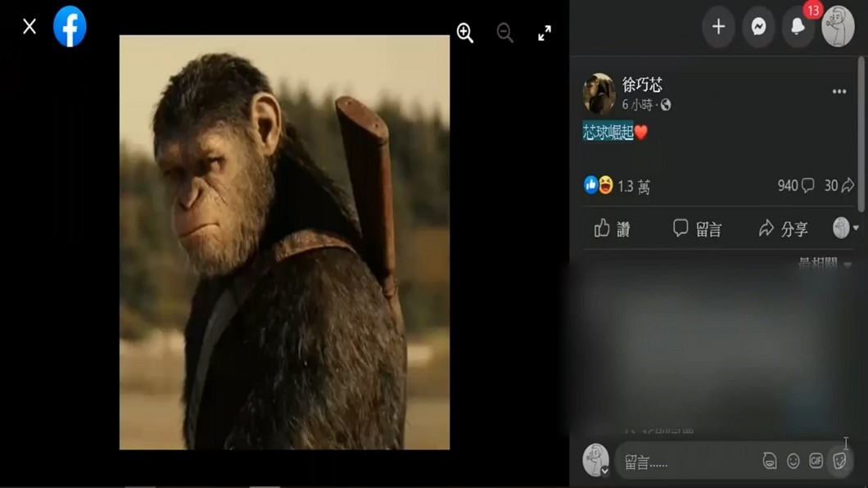The image size is (868, 488).
Task: Like the post with 讚 button
Action: tap(613, 228)
